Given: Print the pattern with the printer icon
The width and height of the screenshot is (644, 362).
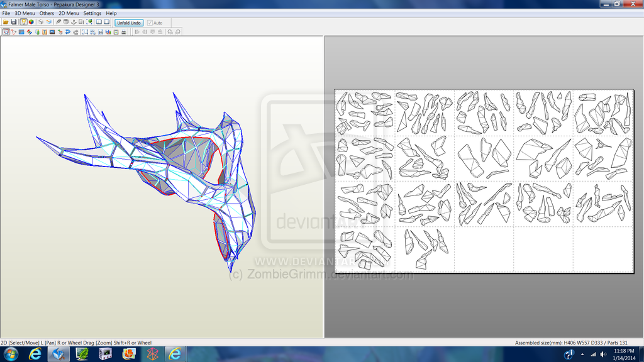Looking at the screenshot, I should (x=124, y=32).
